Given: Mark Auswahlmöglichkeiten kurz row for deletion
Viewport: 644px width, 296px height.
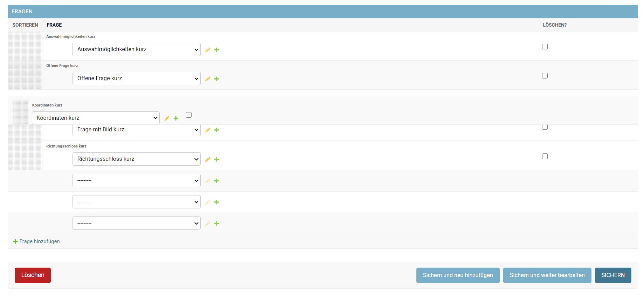Looking at the screenshot, I should [x=545, y=47].
